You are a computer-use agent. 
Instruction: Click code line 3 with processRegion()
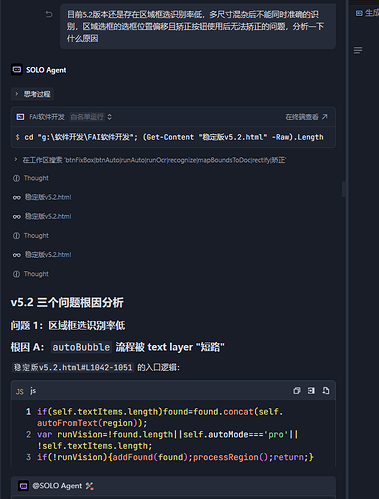click(x=175, y=457)
